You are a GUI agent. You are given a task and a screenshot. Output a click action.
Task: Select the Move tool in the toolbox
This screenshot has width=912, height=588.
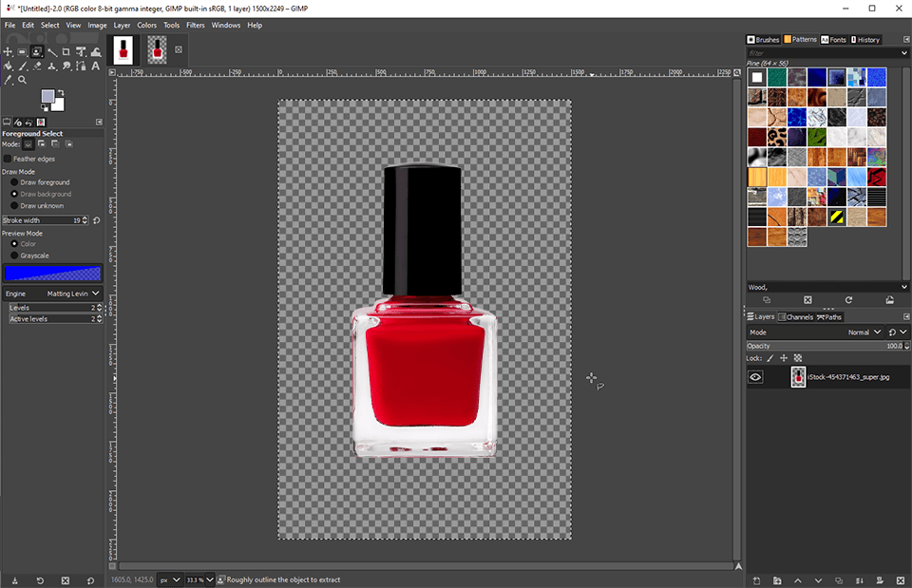point(8,51)
